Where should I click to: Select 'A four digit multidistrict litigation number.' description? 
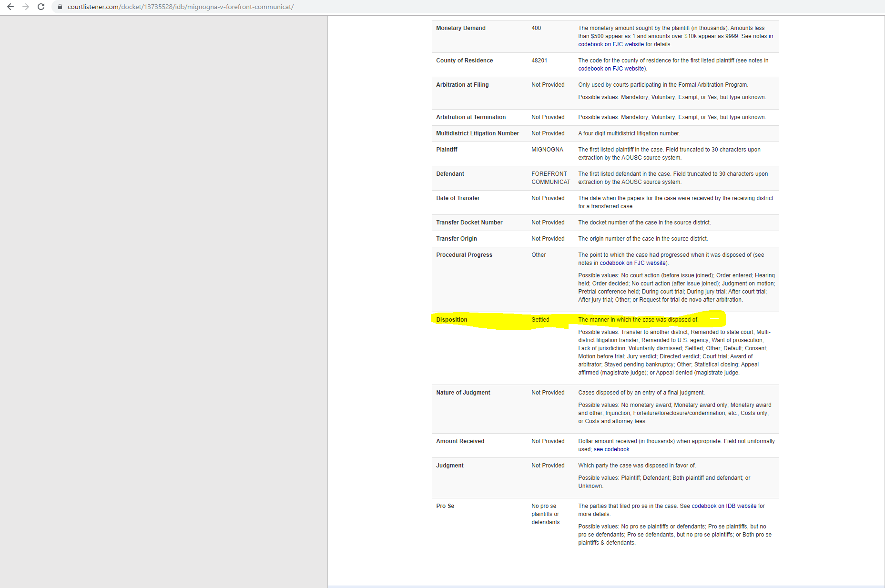629,133
